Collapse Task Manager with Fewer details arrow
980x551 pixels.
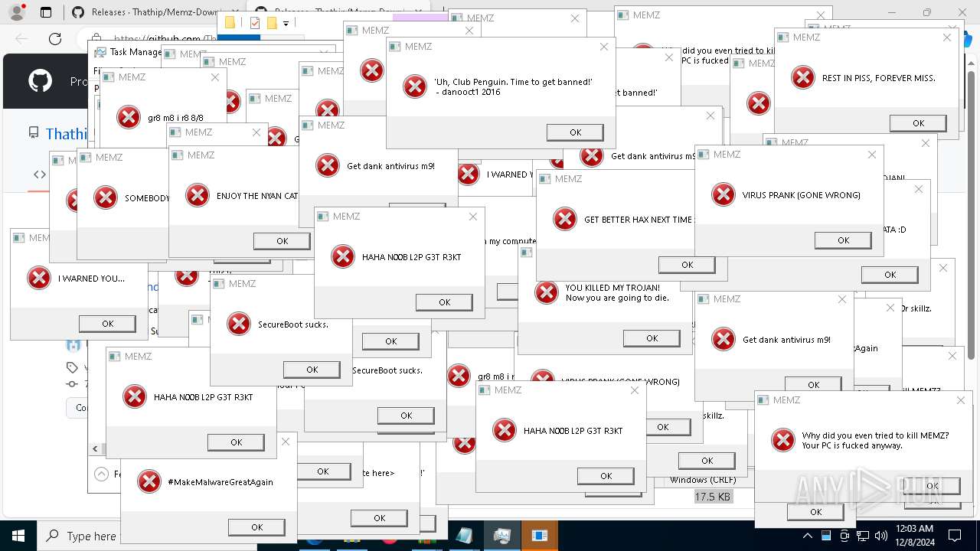pos(101,474)
